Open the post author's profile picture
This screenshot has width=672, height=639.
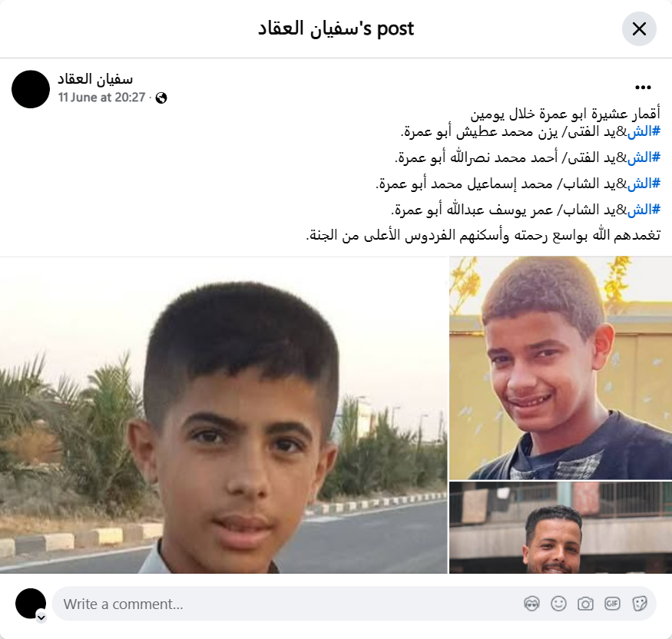point(31,89)
